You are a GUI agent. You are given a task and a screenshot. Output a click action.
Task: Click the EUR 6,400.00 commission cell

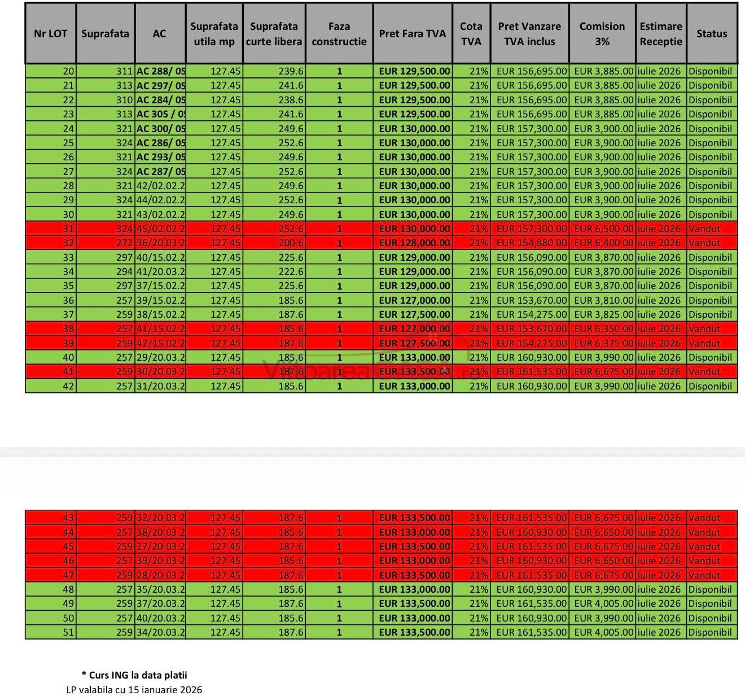(x=603, y=243)
